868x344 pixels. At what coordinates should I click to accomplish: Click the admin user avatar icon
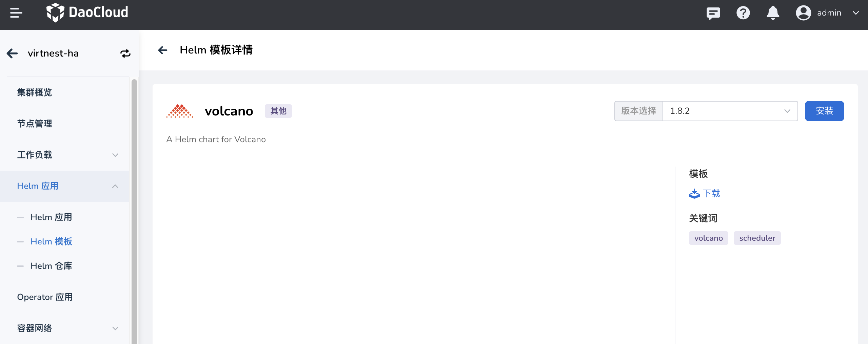click(x=803, y=13)
